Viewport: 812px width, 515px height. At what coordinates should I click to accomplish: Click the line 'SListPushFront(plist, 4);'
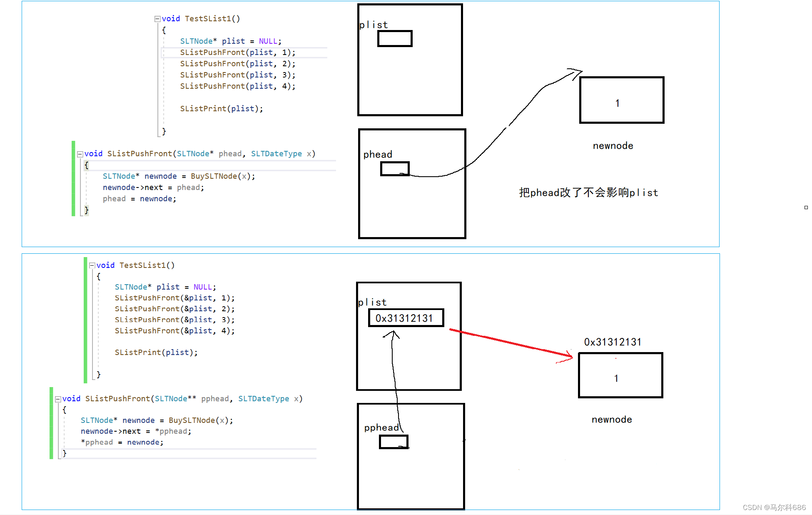tap(238, 86)
